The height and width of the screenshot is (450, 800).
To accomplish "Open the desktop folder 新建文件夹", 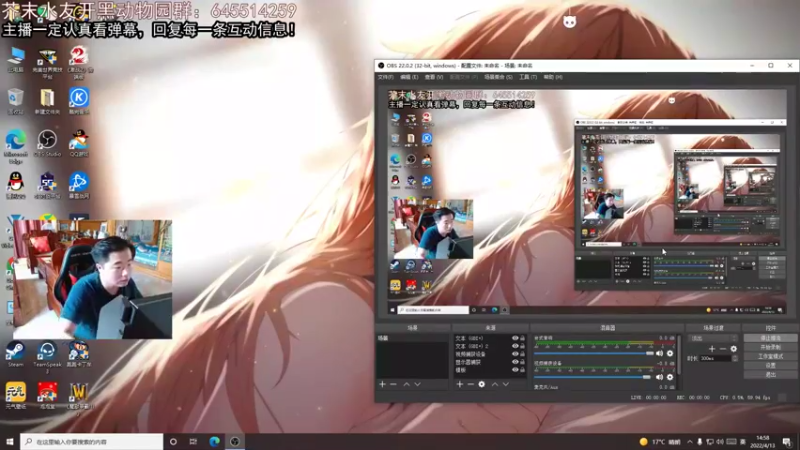I will point(47,101).
